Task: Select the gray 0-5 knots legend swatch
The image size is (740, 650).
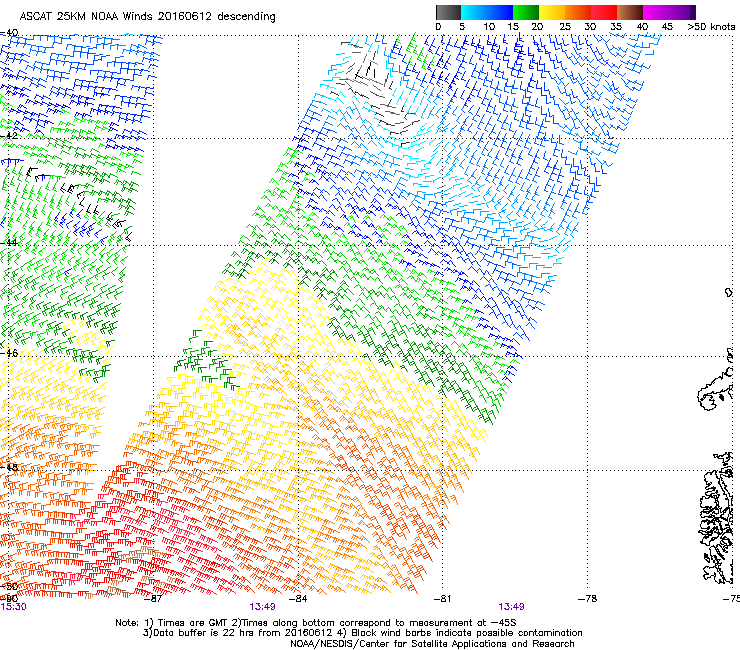Action: pos(448,12)
